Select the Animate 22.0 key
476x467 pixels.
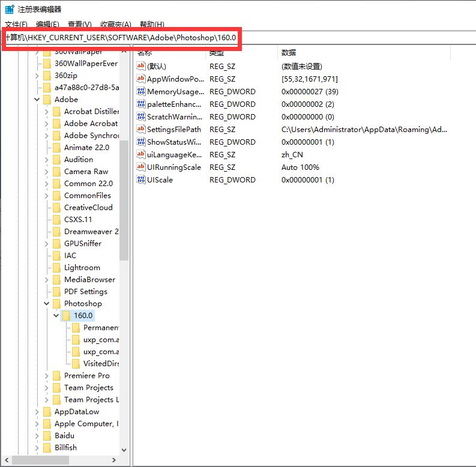[86, 148]
